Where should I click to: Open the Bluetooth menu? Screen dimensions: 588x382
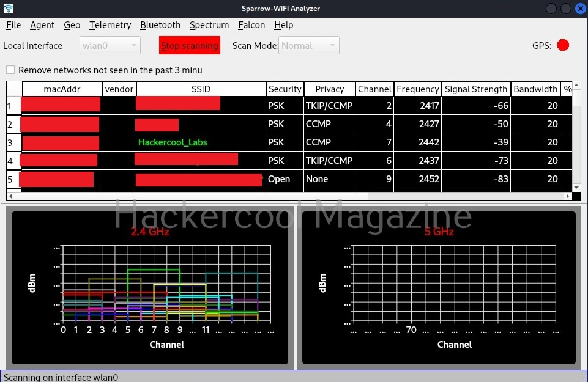(160, 25)
